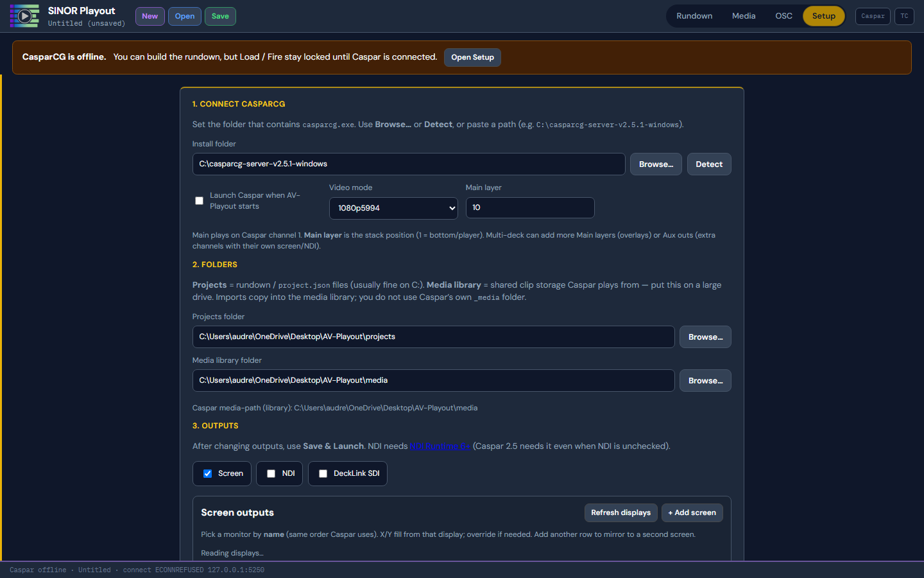Screen dimensions: 924x578
Task: Save the current rundown
Action: [x=220, y=16]
